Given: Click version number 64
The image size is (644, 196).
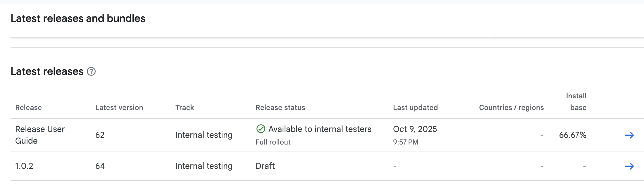Looking at the screenshot, I should coord(100,166).
